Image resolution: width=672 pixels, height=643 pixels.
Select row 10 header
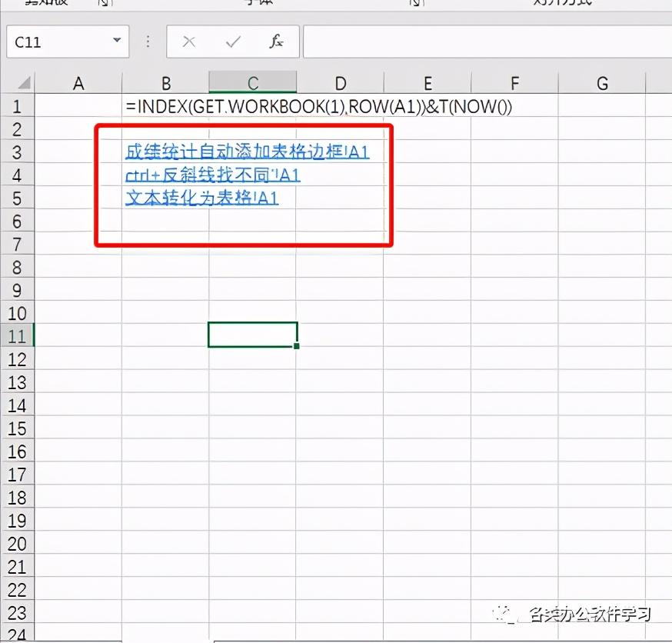17,313
